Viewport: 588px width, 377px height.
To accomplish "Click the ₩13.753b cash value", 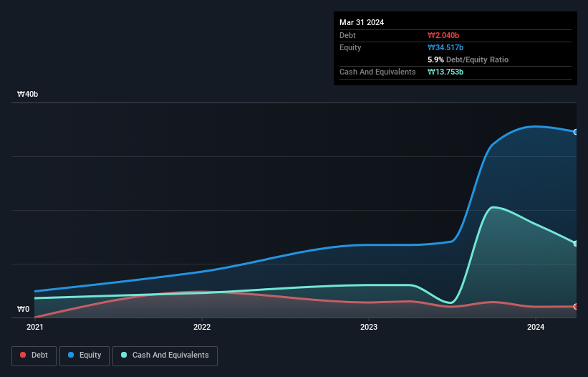I will (x=445, y=72).
